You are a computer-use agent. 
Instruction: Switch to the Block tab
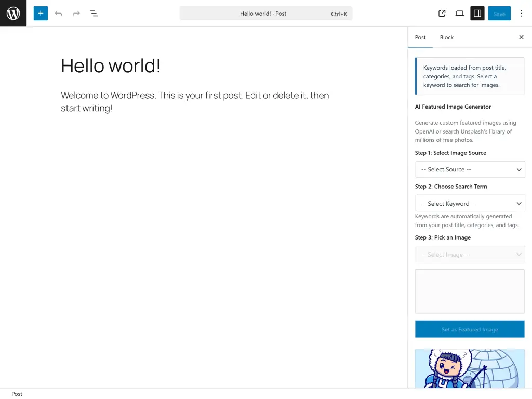tap(446, 37)
